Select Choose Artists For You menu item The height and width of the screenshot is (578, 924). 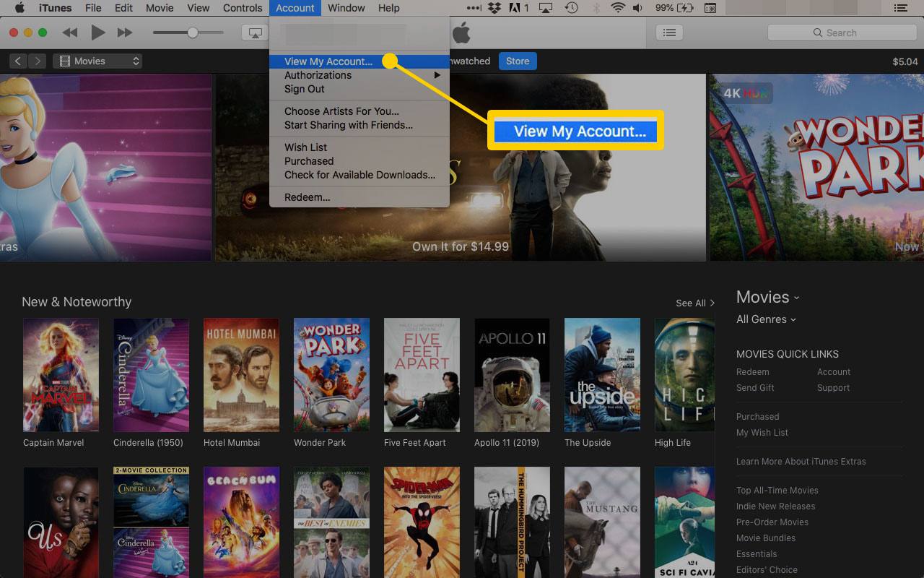(359, 111)
